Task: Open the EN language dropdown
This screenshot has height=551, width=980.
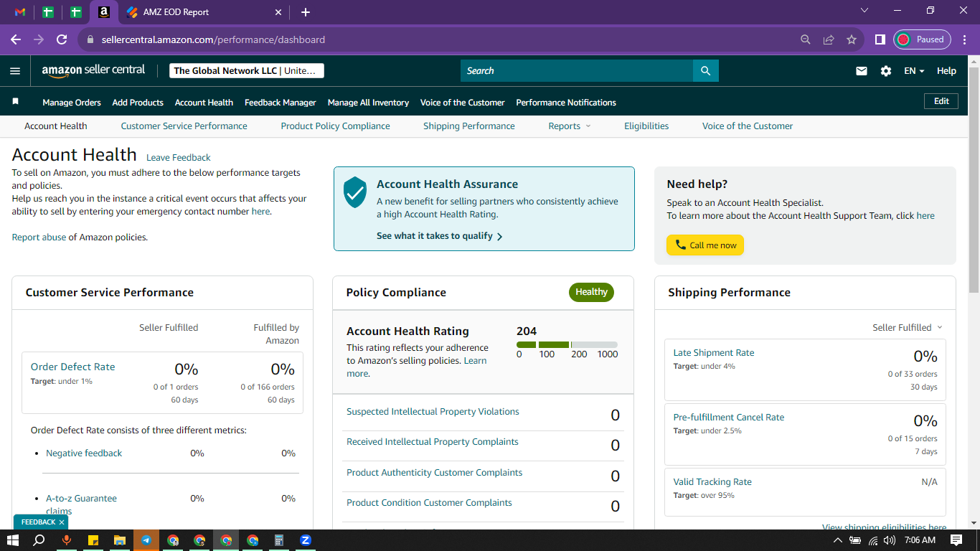Action: [914, 71]
